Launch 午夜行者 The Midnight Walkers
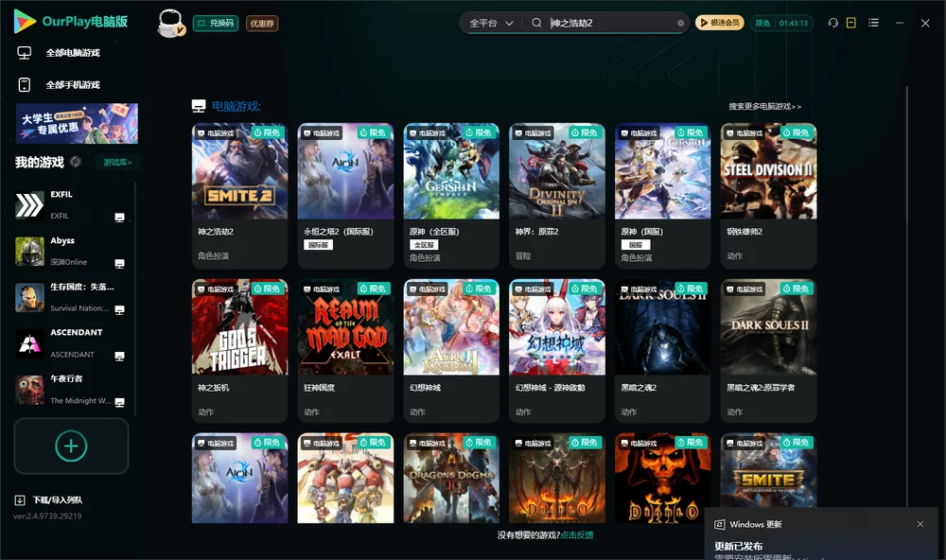The image size is (946, 560). (71, 390)
